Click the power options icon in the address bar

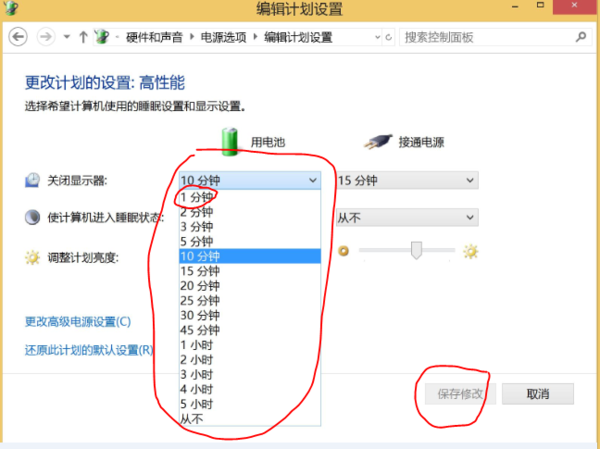coord(102,37)
